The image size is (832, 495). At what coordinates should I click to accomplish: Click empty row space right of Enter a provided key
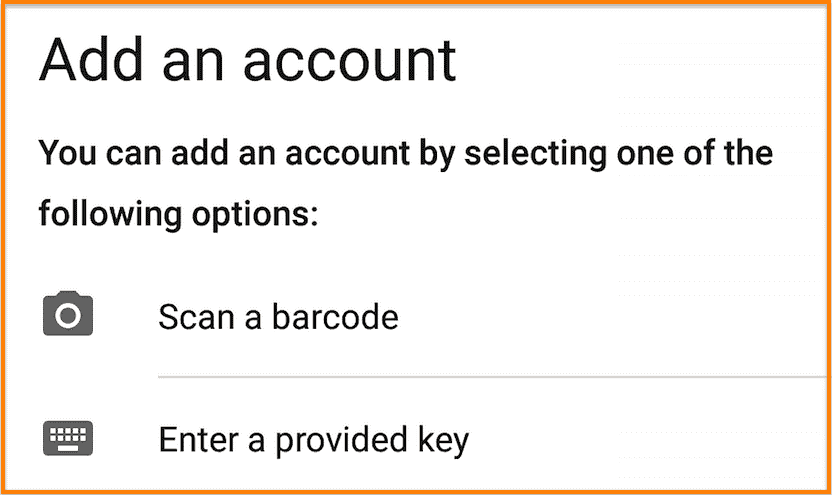pyautogui.click(x=647, y=440)
